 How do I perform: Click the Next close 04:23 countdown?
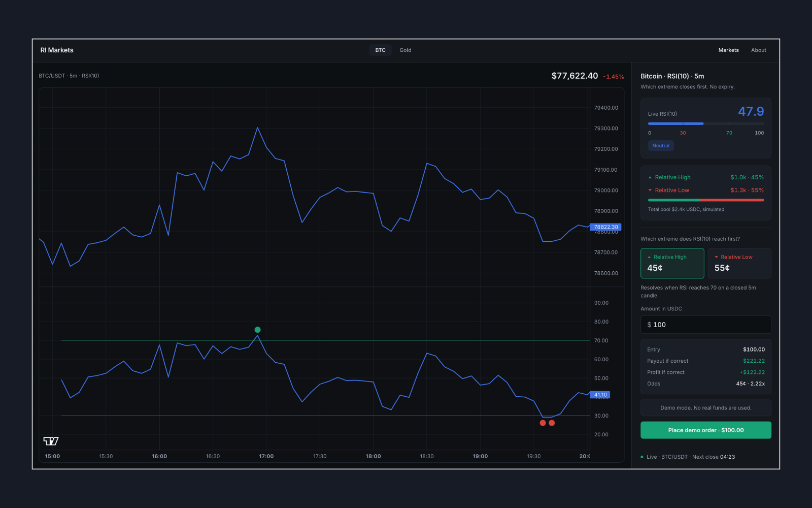[x=713, y=457]
